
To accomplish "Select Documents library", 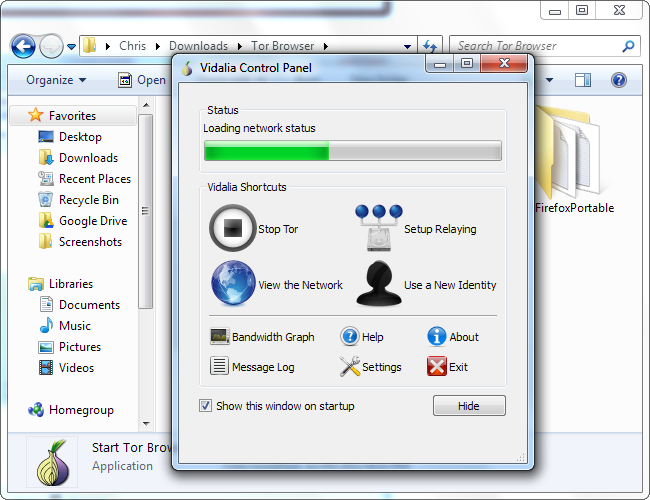I will click(x=80, y=305).
